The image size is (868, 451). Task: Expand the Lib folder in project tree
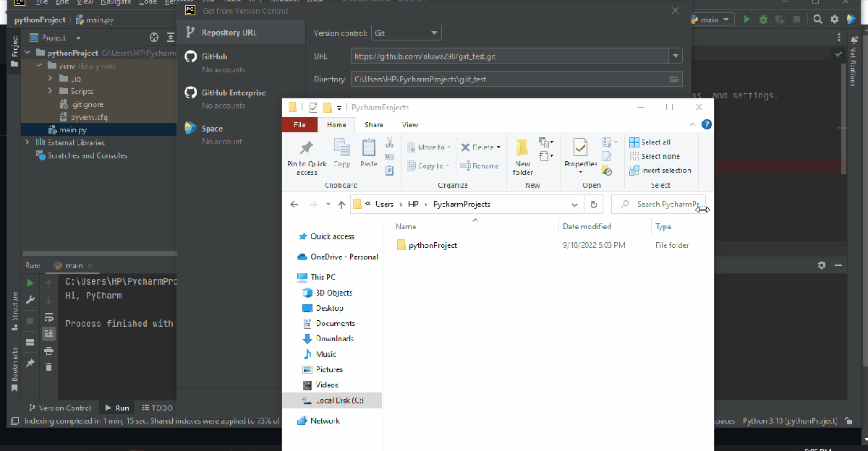point(51,79)
